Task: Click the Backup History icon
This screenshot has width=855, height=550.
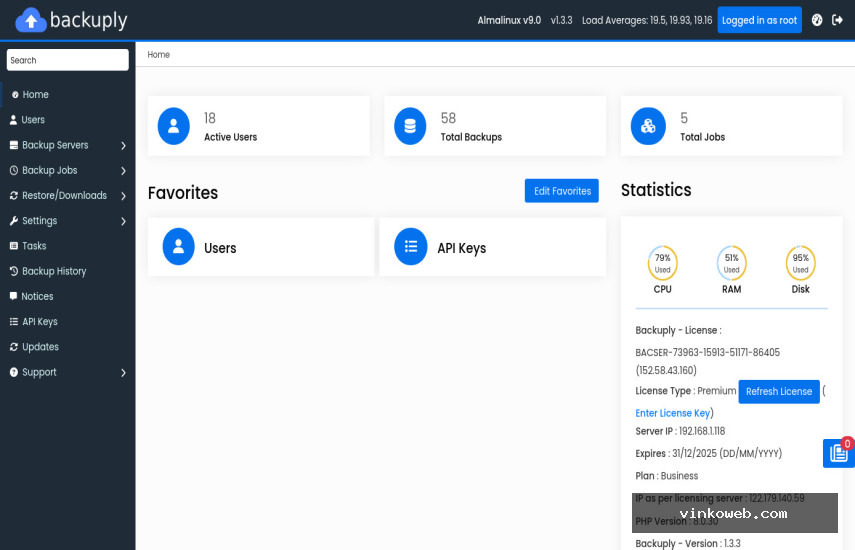Action: point(14,271)
